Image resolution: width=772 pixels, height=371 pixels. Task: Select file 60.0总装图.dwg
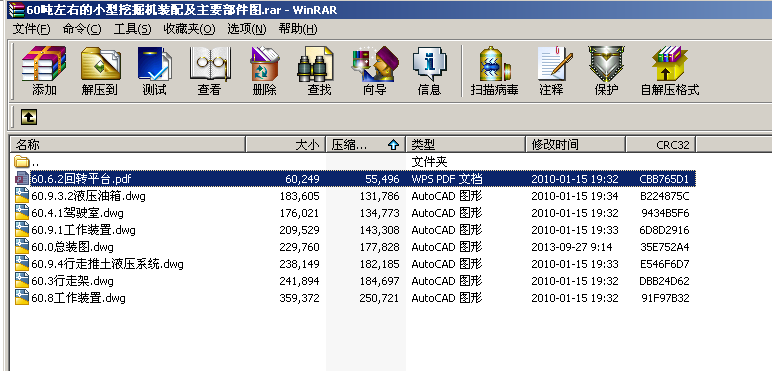(x=72, y=247)
